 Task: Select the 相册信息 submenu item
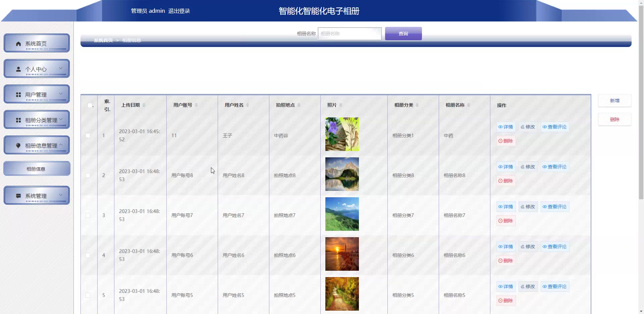37,169
